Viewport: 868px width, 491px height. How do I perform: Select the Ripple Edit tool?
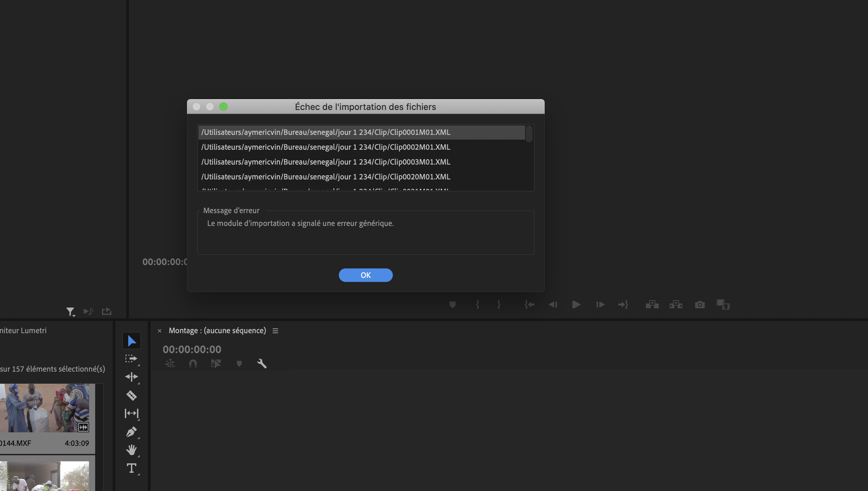[131, 377]
